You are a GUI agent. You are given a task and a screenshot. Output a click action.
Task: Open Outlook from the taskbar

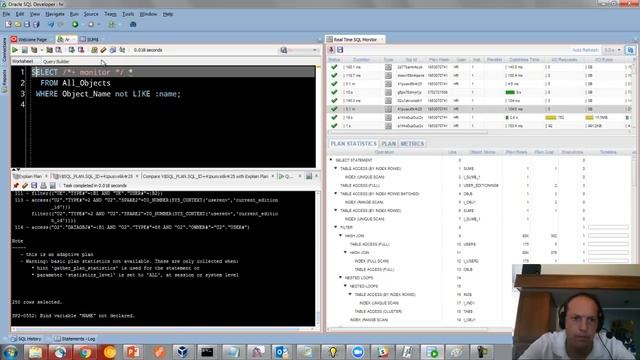281,352
